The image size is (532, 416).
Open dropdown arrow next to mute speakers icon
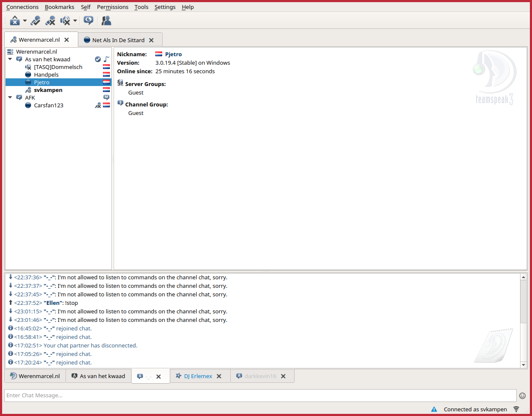75,20
